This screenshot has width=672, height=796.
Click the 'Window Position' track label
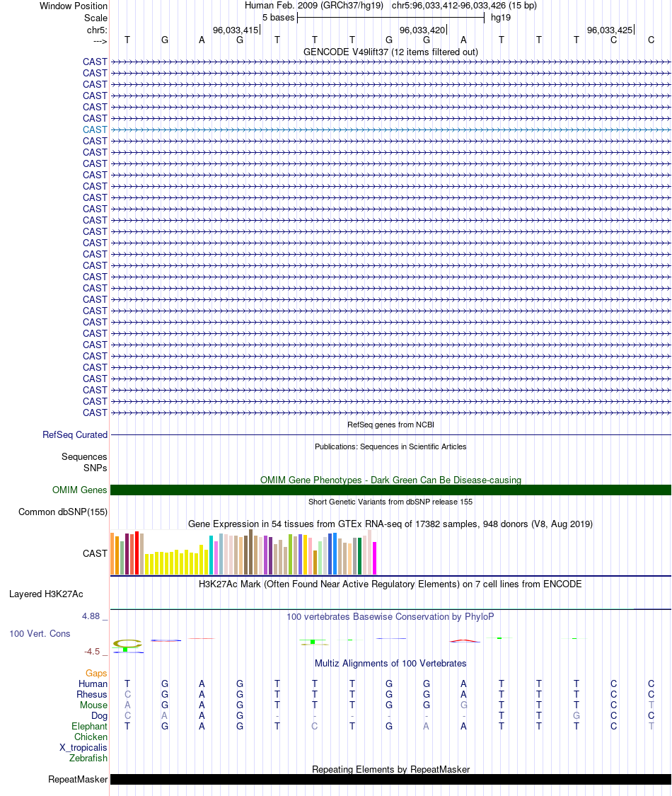tap(74, 6)
